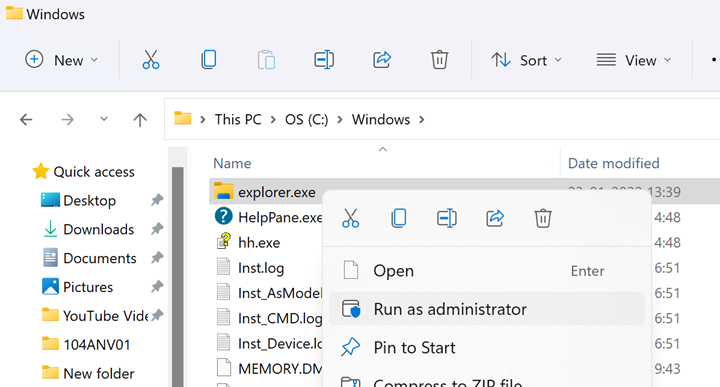Select the hh.exe file name
The width and height of the screenshot is (720, 387).
coord(259,242)
